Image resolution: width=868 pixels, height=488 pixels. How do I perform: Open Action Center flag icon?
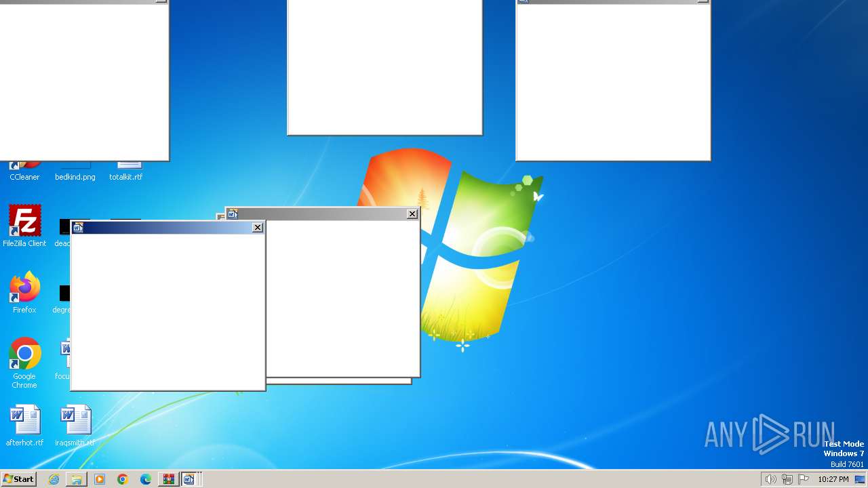(x=804, y=479)
